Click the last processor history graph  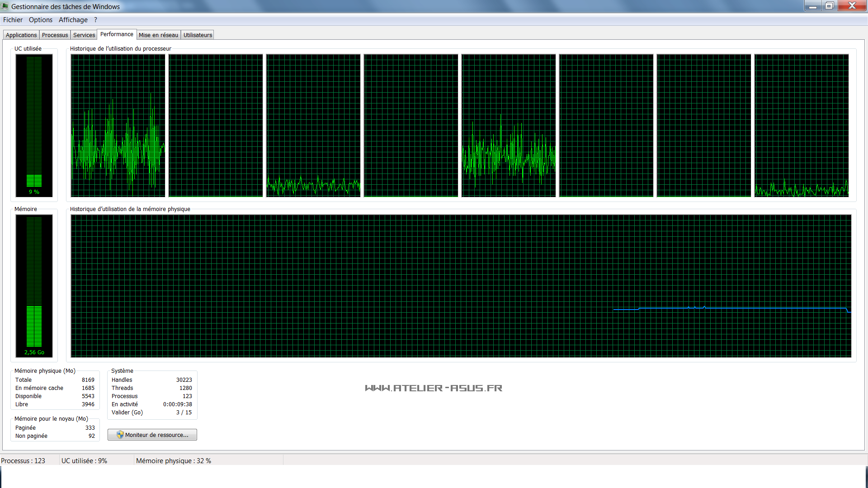point(802,125)
